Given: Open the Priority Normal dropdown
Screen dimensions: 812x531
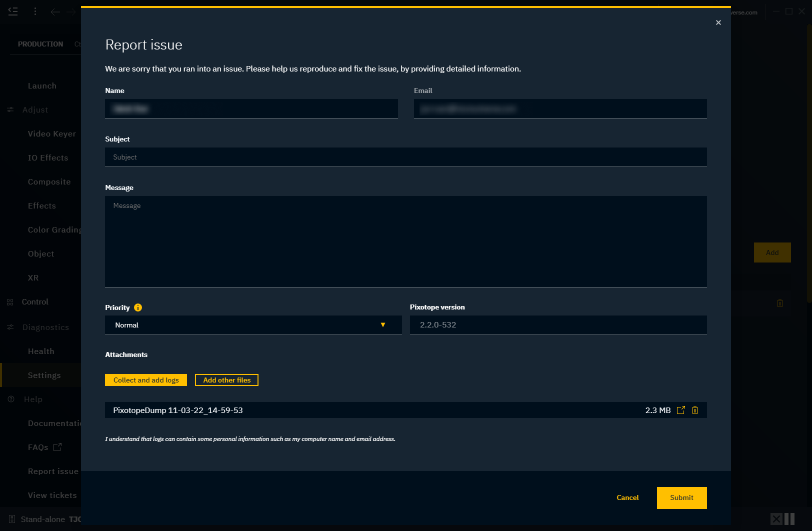Looking at the screenshot, I should pos(253,325).
